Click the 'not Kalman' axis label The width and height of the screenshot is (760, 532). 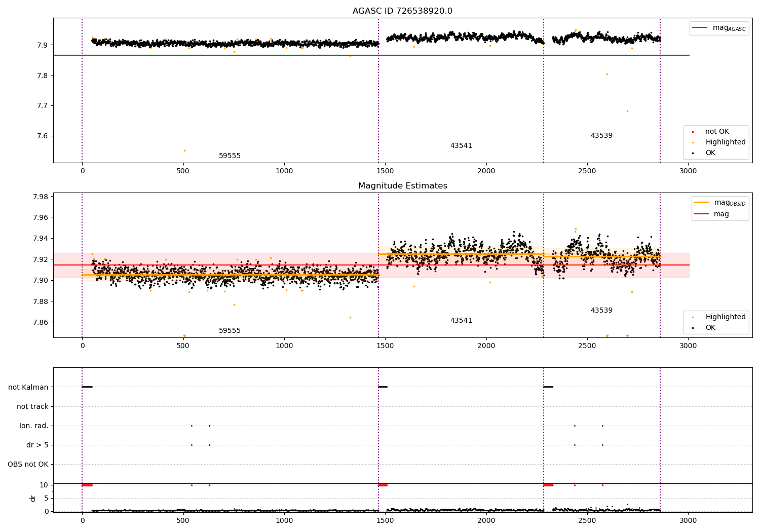28,388
